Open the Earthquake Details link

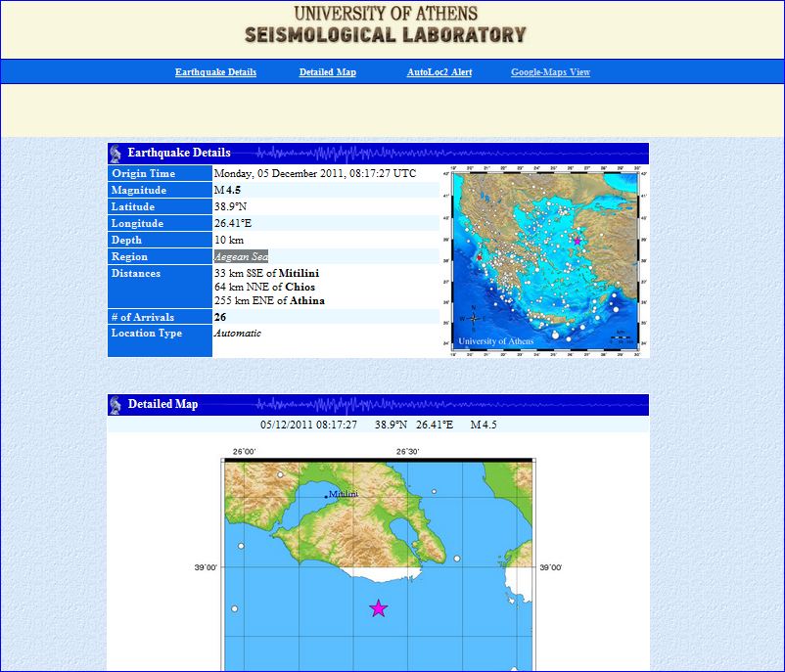click(x=215, y=72)
